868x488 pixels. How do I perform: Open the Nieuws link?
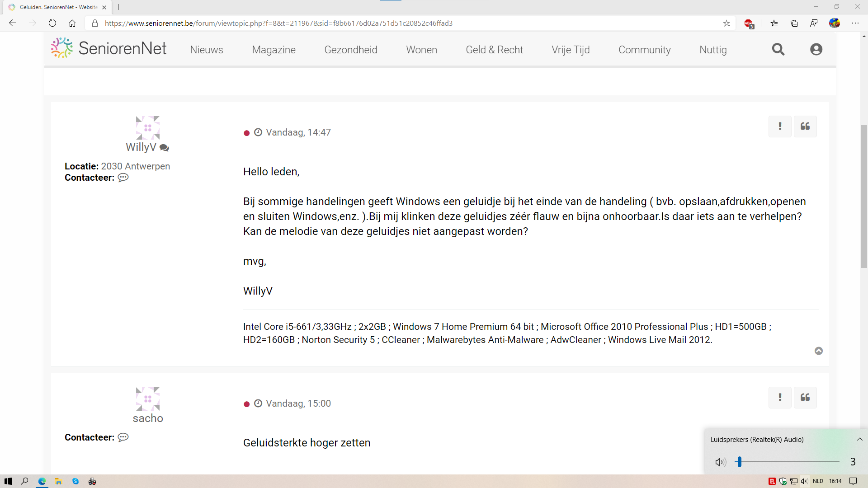[x=206, y=50]
